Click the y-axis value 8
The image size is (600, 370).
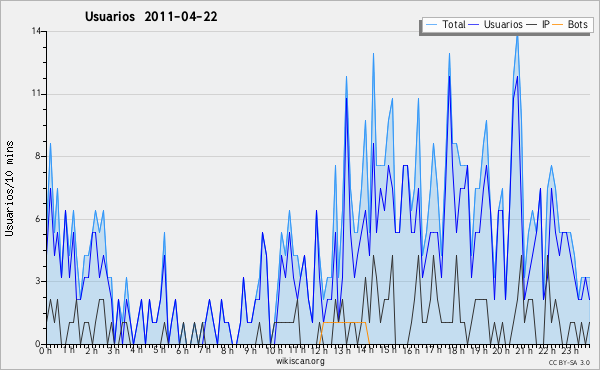[39, 156]
